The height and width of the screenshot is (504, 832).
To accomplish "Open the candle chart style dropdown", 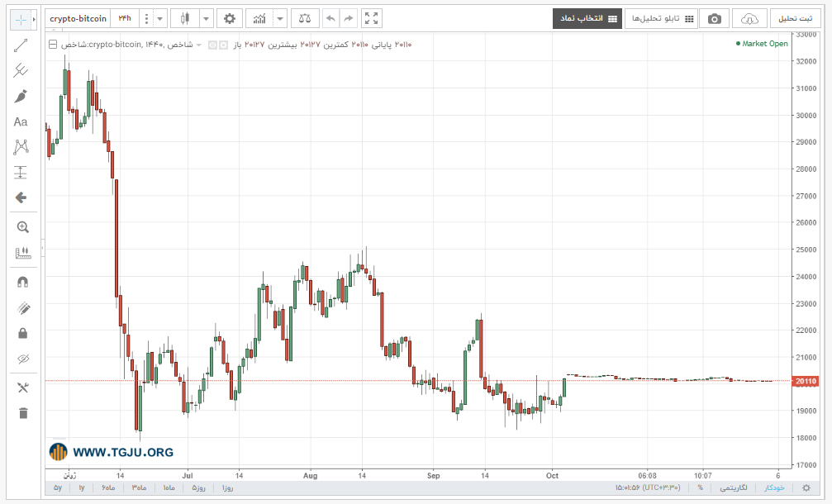I will (x=206, y=18).
